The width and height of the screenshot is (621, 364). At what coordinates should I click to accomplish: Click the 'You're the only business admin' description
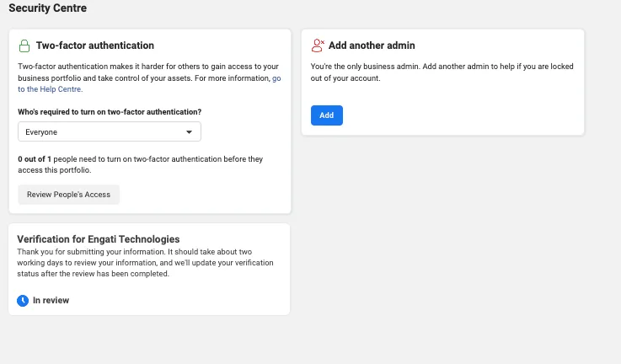click(442, 72)
